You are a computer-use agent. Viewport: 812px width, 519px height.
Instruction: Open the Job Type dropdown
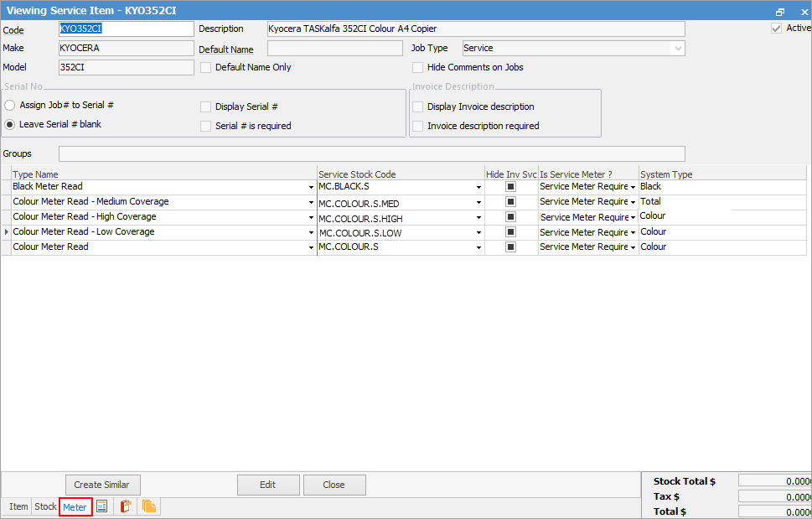point(677,49)
